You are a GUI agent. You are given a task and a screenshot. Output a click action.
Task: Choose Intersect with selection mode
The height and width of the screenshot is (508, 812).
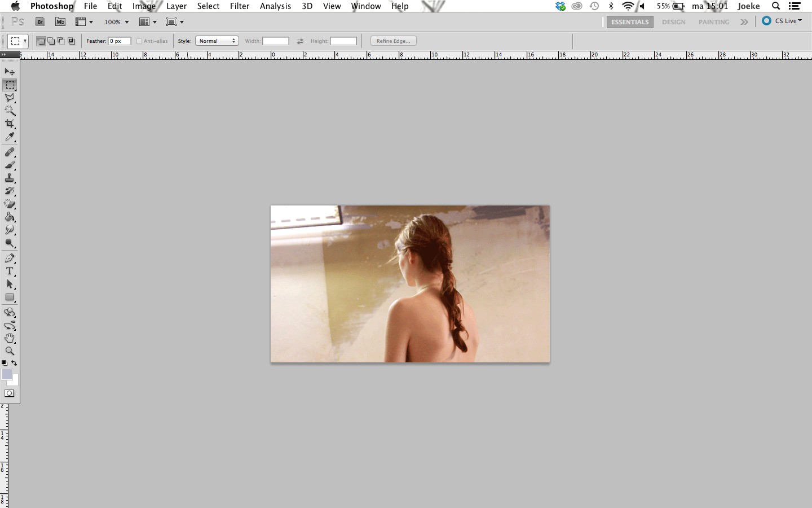71,41
